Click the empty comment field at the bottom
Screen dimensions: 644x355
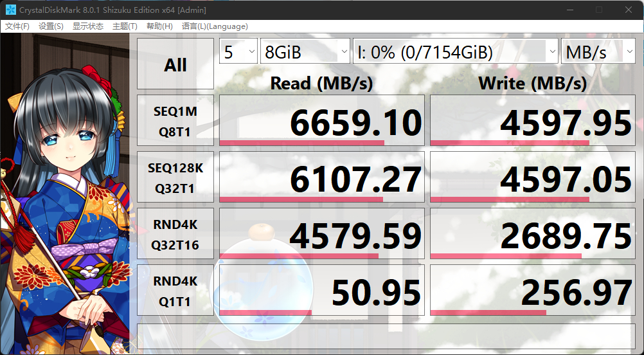(386, 336)
